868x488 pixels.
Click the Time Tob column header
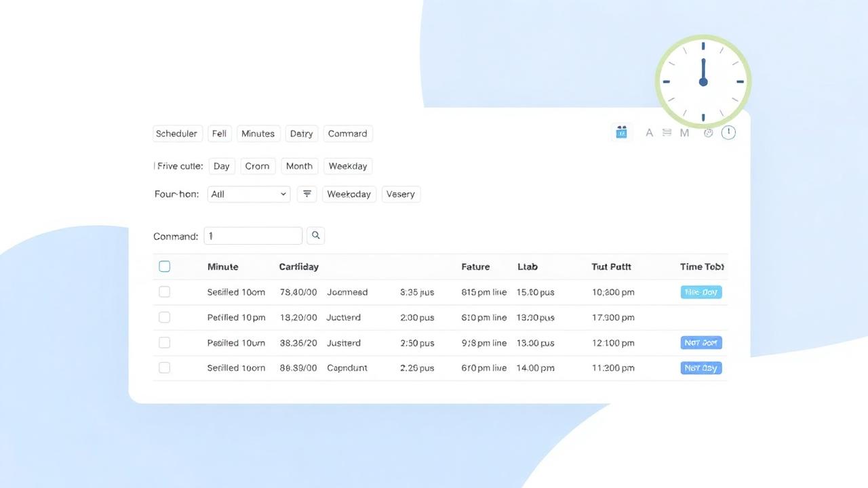click(x=703, y=266)
